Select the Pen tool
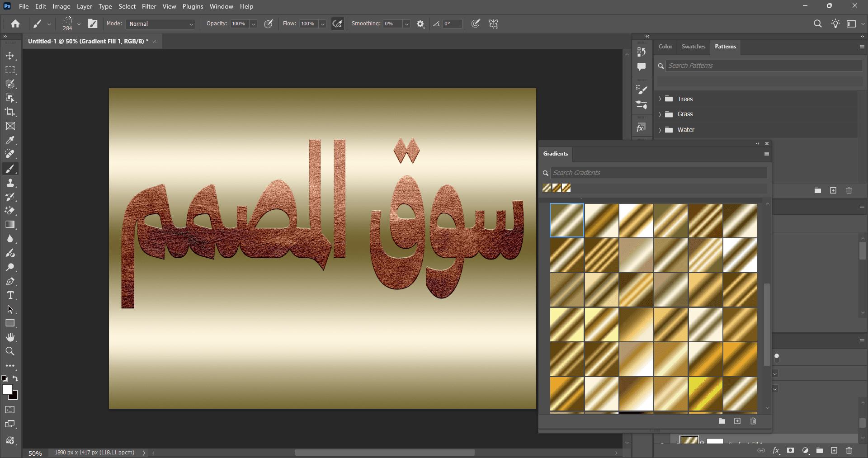The image size is (868, 458). click(10, 281)
